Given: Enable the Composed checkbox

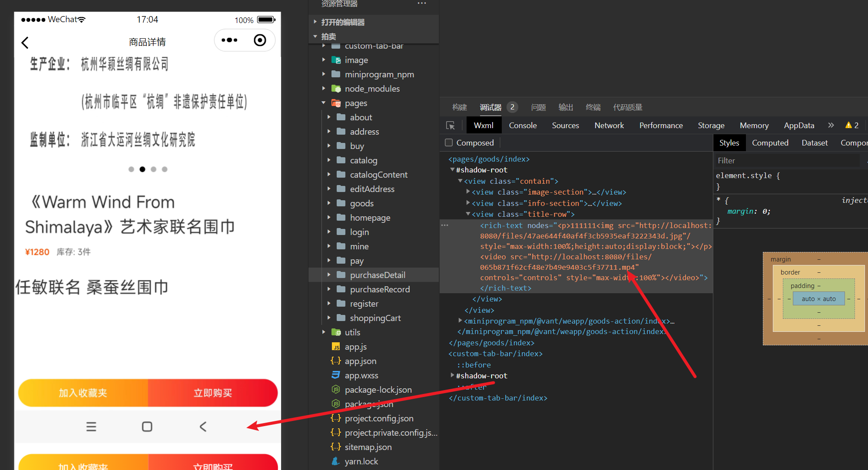Looking at the screenshot, I should 449,142.
